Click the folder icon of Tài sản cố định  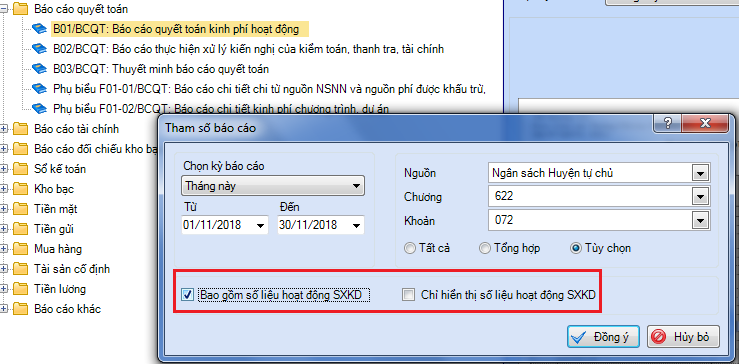pyautogui.click(x=21, y=269)
